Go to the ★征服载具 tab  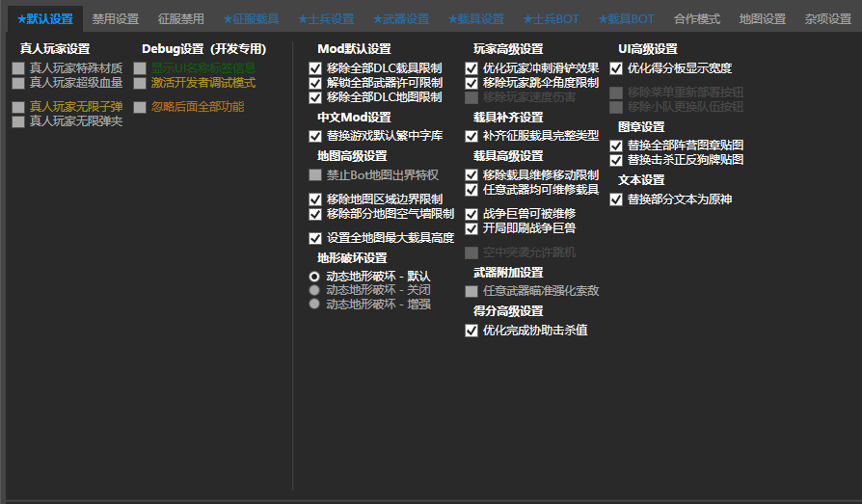point(251,19)
